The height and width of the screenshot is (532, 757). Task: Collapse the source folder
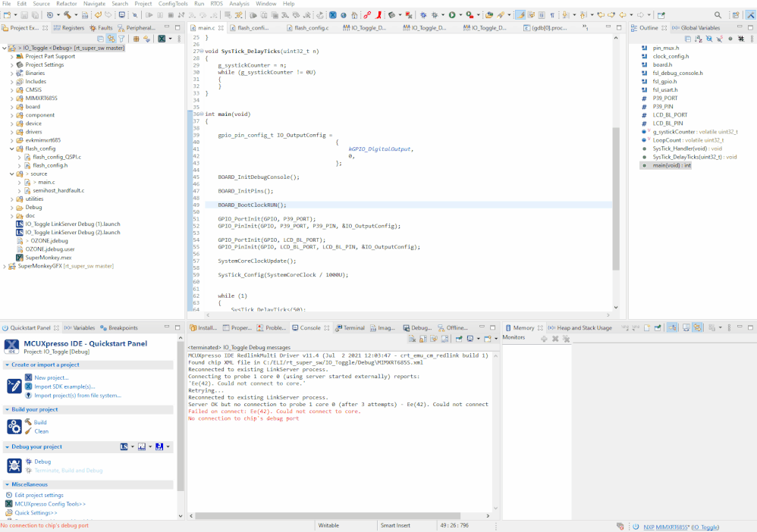coord(12,174)
